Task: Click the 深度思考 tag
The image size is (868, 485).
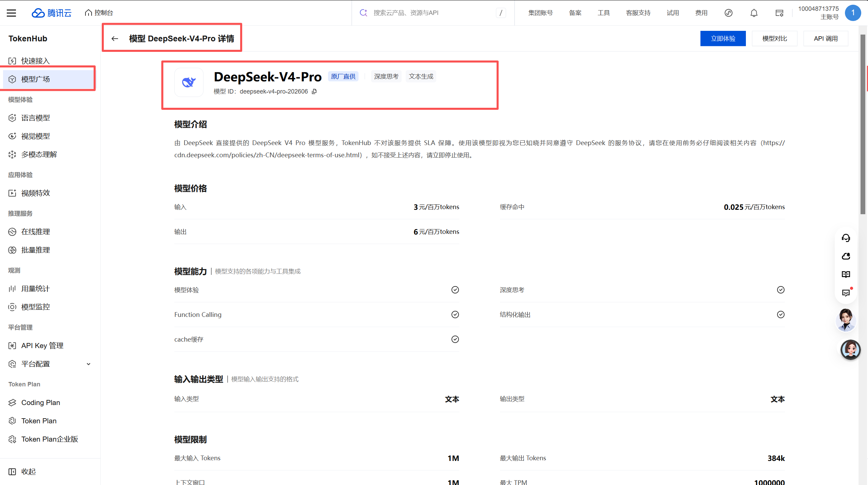Action: [386, 77]
